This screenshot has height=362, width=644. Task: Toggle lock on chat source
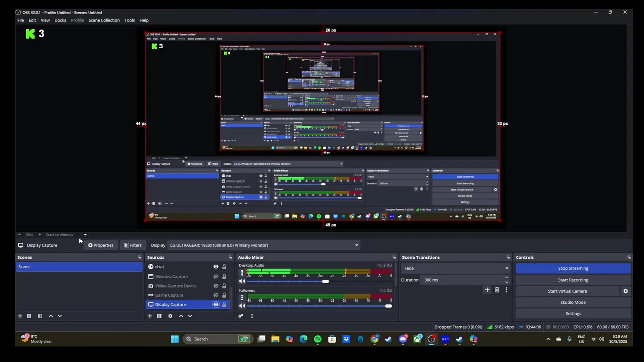coord(224,267)
